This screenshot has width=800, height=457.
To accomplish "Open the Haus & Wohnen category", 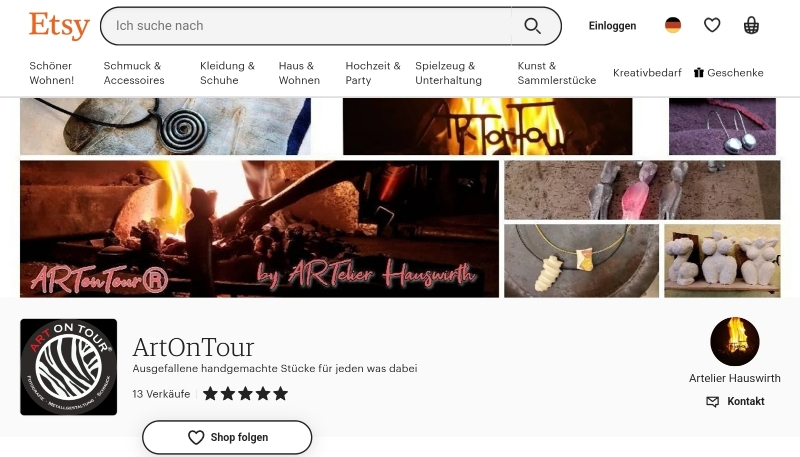I will coord(299,73).
